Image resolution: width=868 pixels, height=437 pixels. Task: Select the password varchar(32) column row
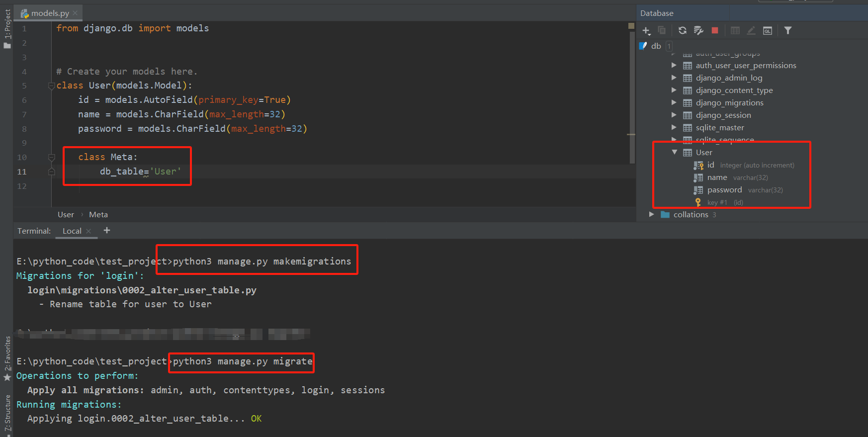[x=752, y=190]
